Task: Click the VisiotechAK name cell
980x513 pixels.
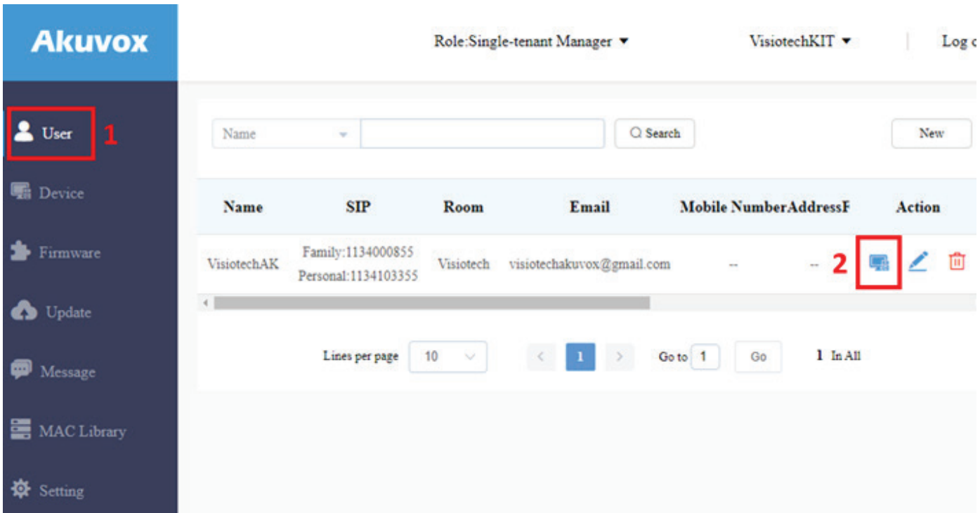Action: coord(243,264)
